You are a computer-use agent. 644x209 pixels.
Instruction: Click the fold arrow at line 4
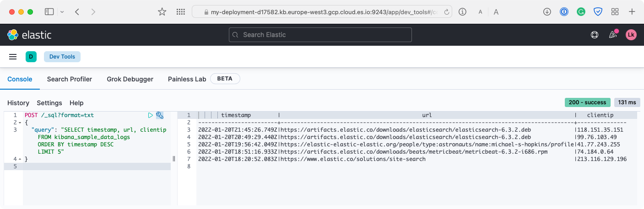point(20,159)
